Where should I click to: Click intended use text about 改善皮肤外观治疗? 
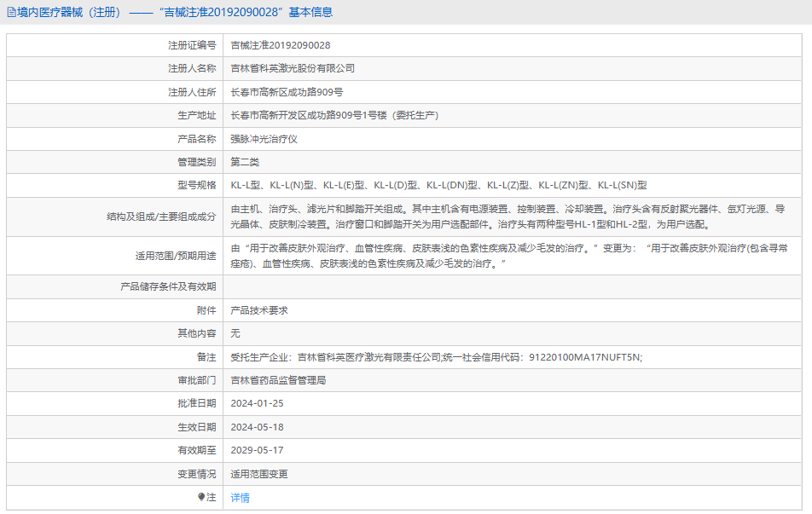coord(509,256)
